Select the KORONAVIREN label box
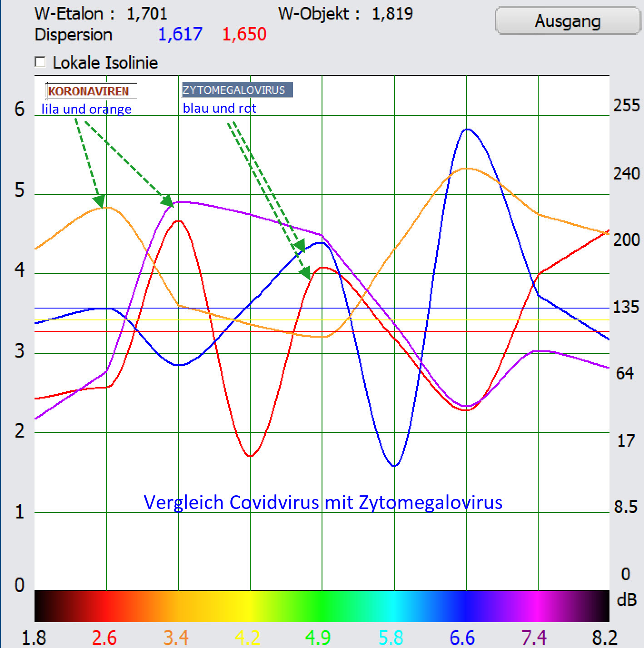 point(89,91)
